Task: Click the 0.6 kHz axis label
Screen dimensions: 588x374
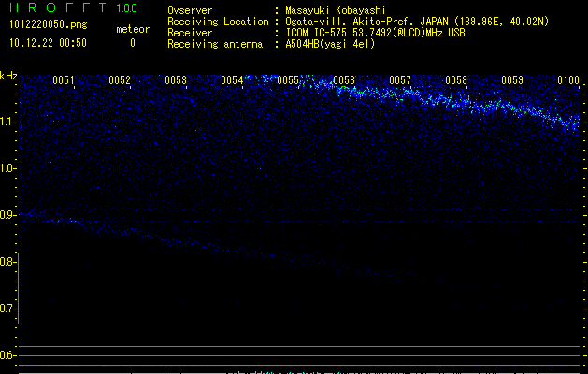Action: click(7, 355)
